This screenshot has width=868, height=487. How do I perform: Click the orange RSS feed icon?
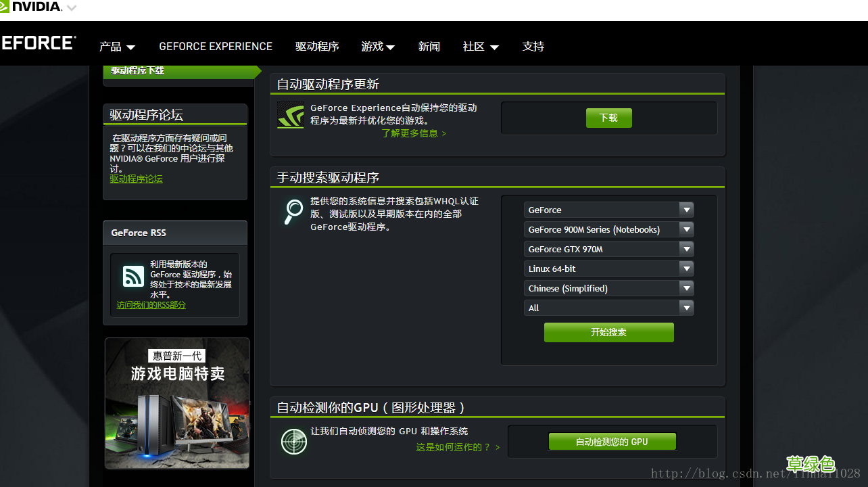[x=132, y=276]
